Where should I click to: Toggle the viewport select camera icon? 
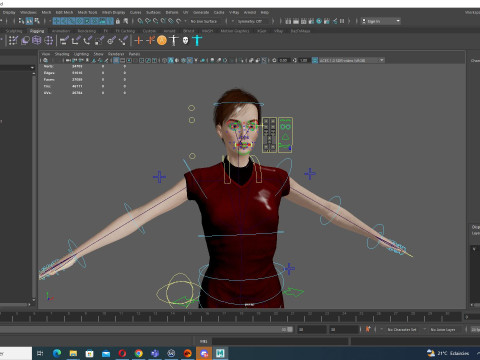click(46, 60)
